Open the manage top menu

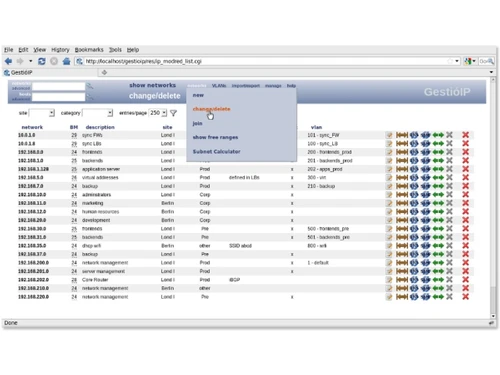point(273,86)
